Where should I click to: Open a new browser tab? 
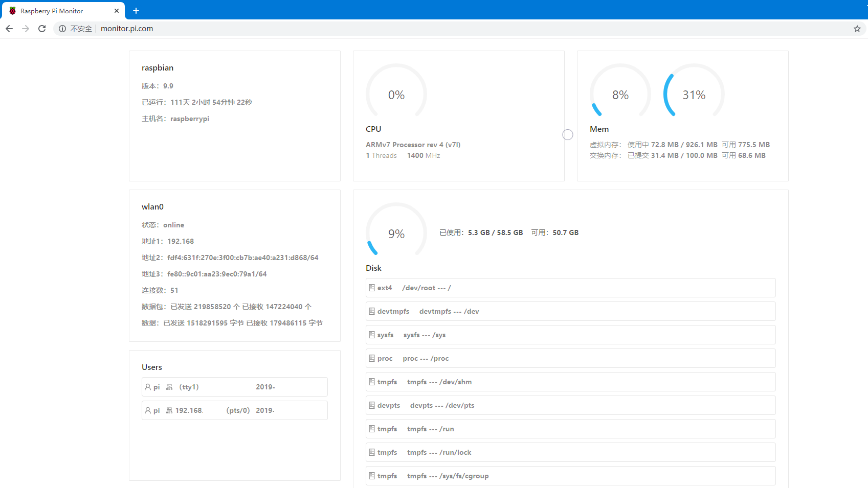point(136,11)
